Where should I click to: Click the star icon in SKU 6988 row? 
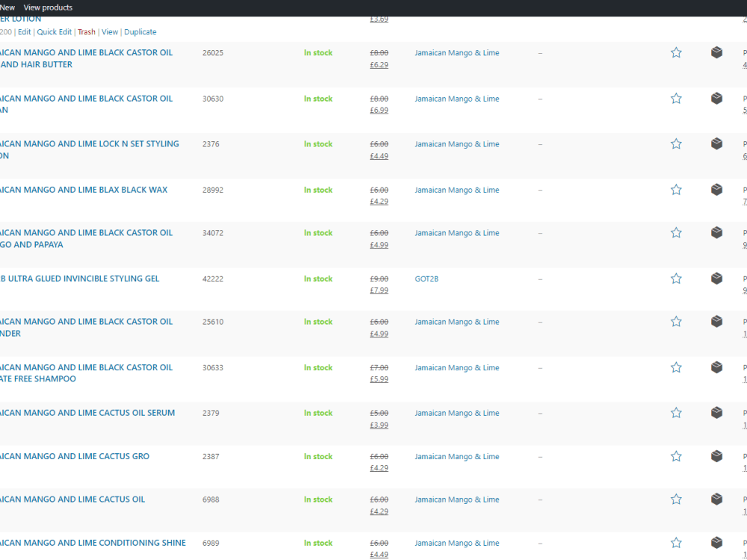click(676, 500)
